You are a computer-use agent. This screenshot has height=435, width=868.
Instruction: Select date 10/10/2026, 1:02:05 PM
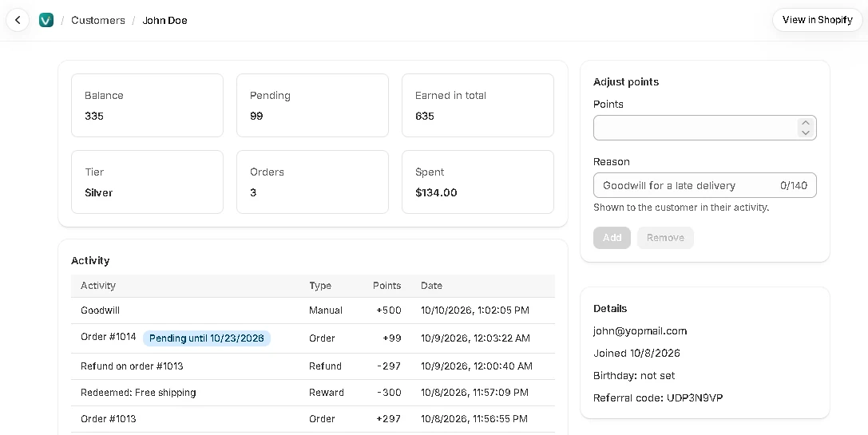(475, 310)
